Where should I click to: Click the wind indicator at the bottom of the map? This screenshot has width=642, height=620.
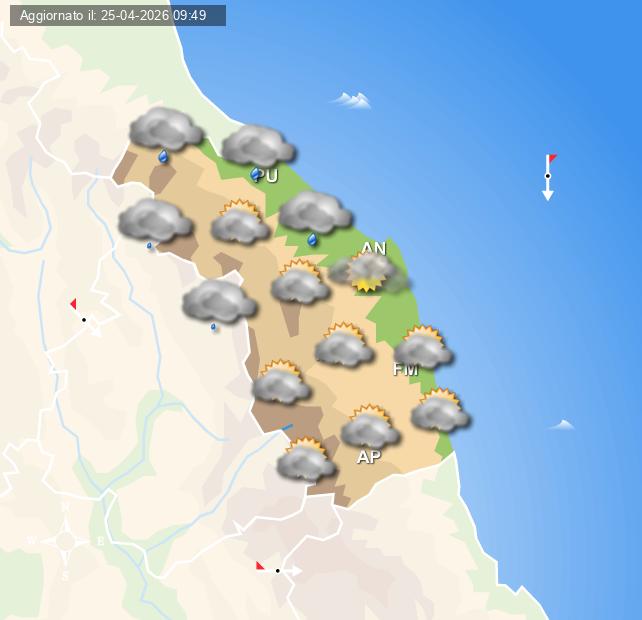(x=278, y=568)
